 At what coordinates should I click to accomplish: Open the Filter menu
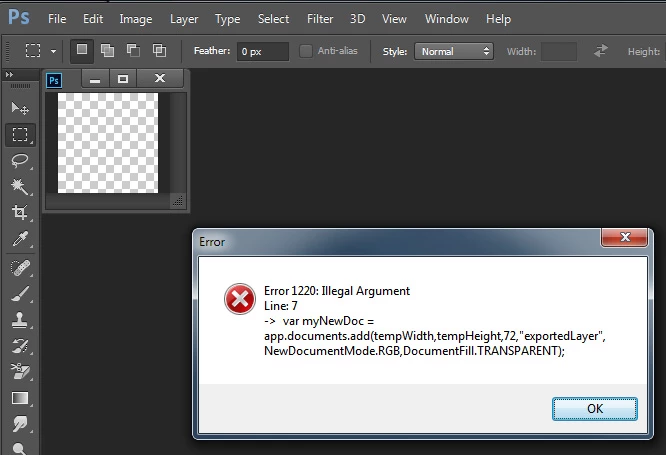click(320, 19)
